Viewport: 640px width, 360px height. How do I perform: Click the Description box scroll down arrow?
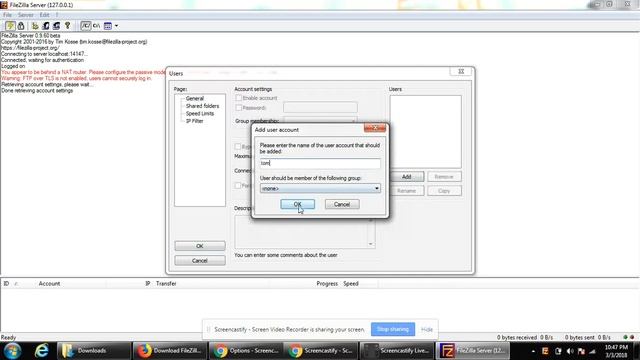click(x=371, y=244)
